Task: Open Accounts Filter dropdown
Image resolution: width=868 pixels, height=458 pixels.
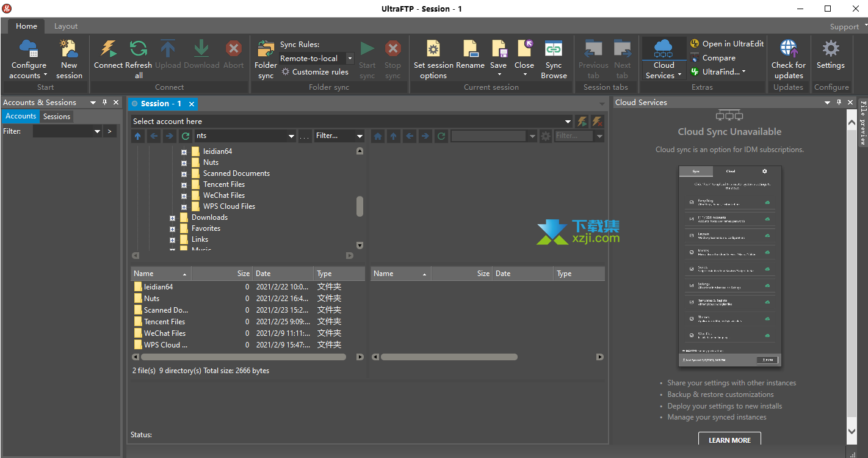Action: pos(97,131)
